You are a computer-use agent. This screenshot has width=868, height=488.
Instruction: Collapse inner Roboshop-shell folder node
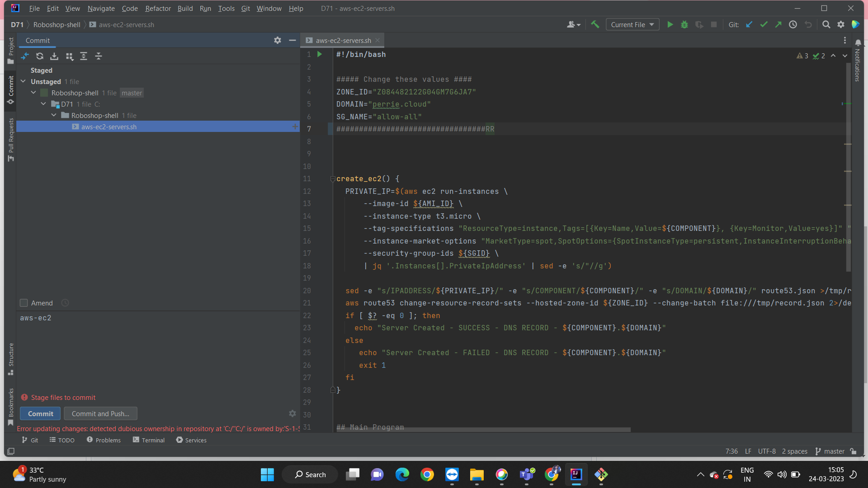point(54,115)
